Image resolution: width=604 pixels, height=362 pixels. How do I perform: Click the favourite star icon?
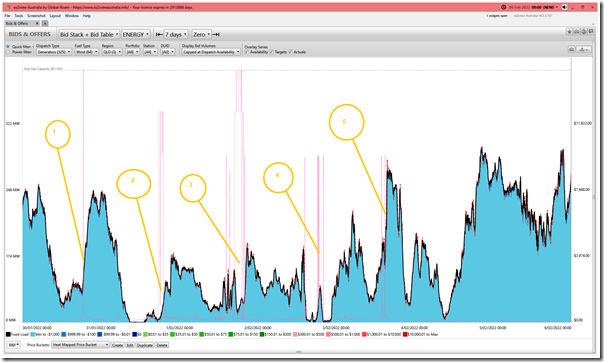tap(569, 32)
